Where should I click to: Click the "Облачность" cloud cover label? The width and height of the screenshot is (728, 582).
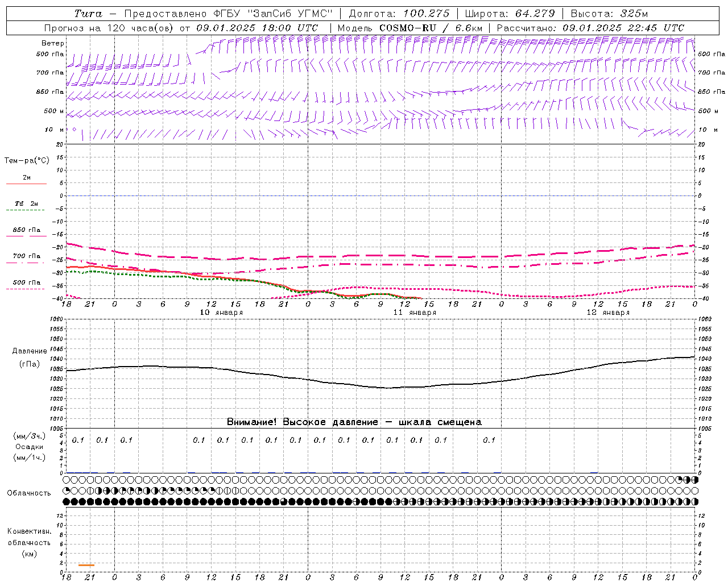point(29,493)
